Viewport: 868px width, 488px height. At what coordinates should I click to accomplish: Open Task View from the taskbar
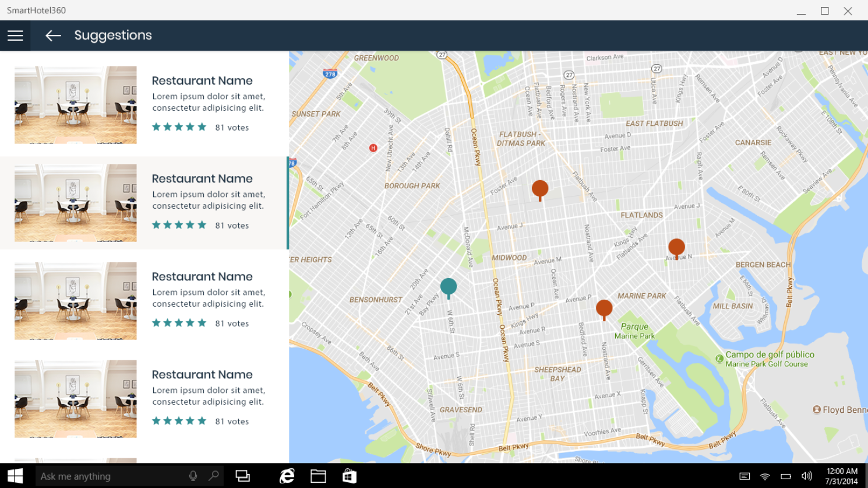pos(243,476)
